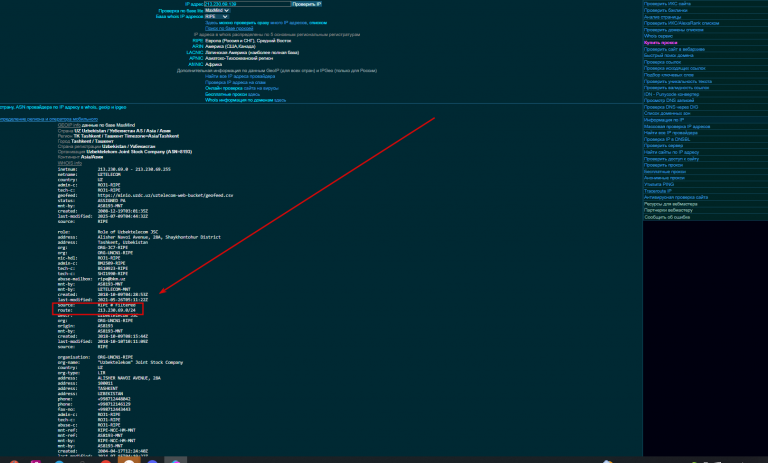The image size is (768, 463).
Task: Open Проверка ссылок in sidebar
Action: [x=662, y=62]
